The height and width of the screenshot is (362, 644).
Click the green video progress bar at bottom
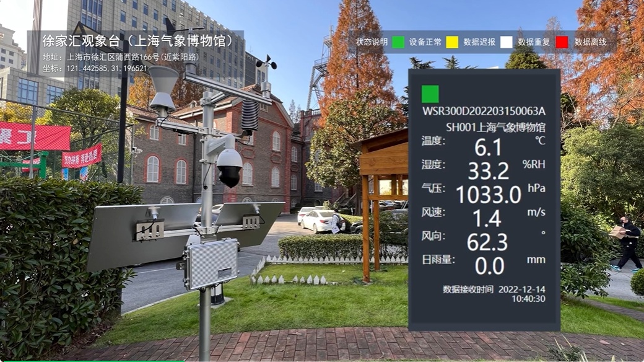[x=93, y=360]
